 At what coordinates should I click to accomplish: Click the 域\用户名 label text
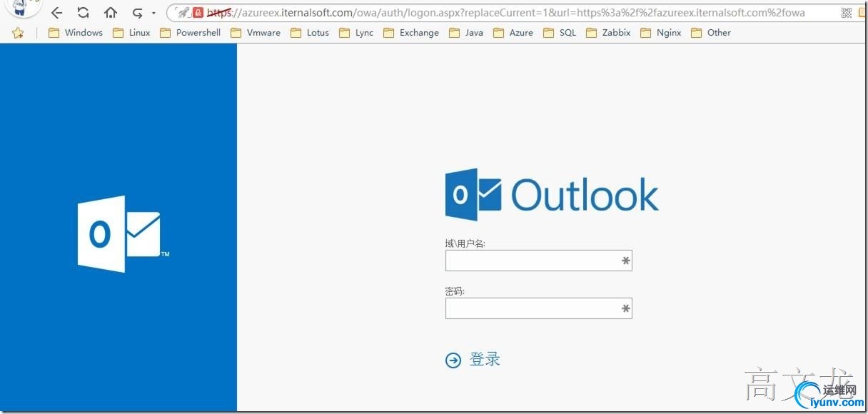(465, 243)
